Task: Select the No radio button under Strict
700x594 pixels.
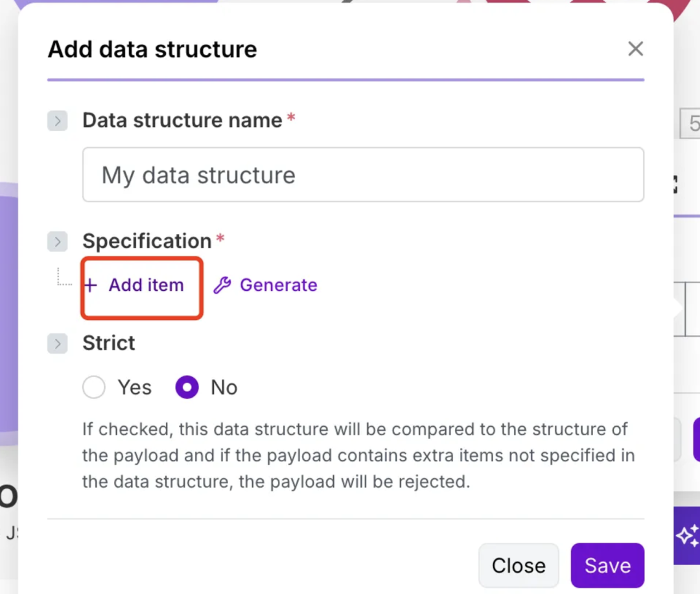Action: (x=187, y=388)
